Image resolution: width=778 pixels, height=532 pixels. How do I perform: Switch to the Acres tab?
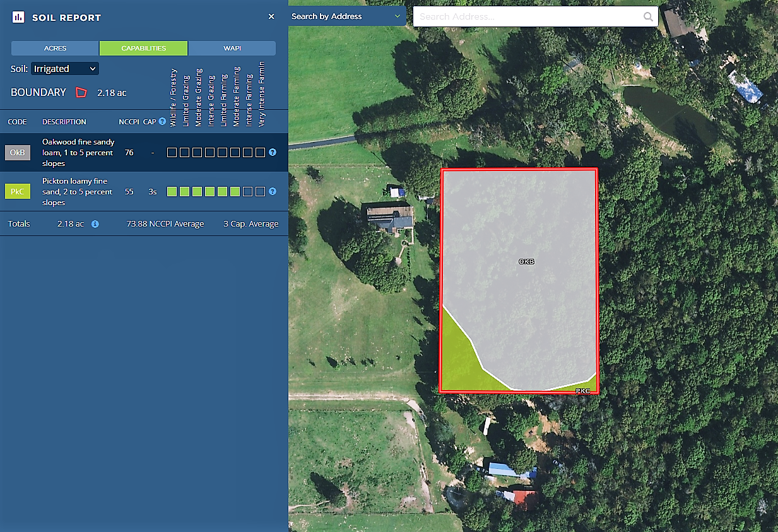(55, 49)
